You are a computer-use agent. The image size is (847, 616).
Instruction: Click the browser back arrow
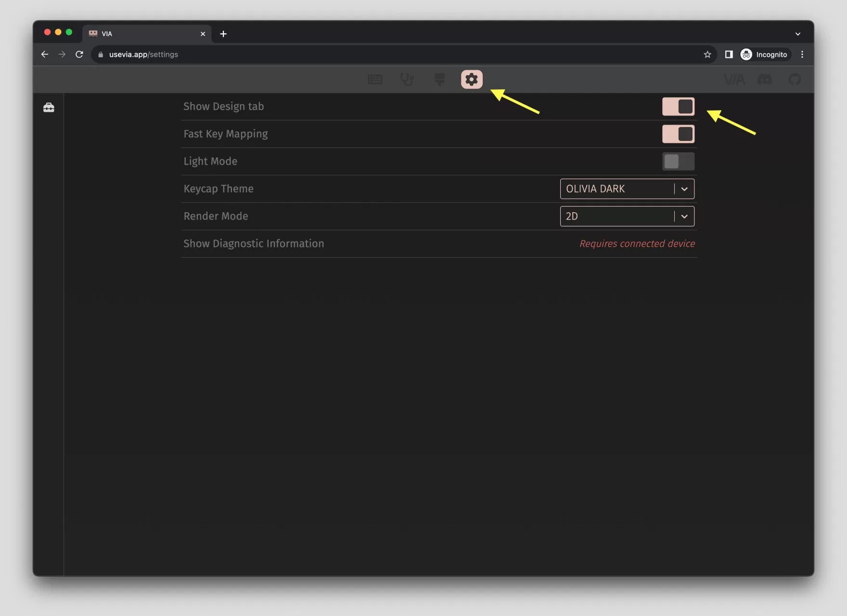pos(45,54)
